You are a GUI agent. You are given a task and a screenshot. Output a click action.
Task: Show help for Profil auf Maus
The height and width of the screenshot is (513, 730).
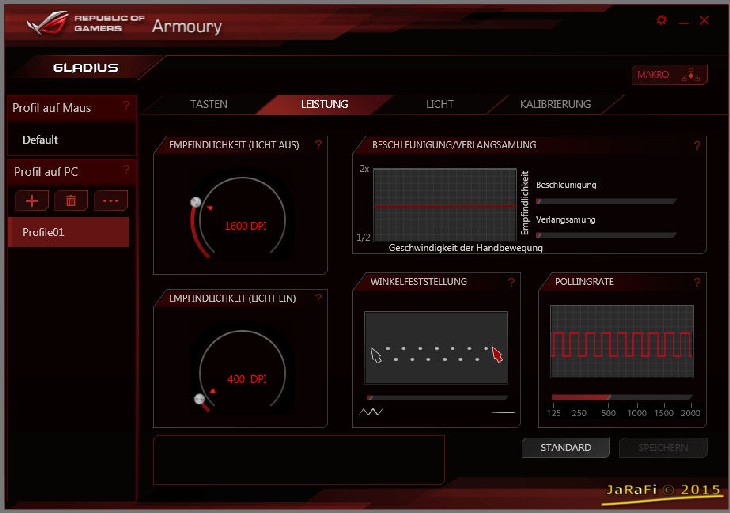pyautogui.click(x=126, y=106)
